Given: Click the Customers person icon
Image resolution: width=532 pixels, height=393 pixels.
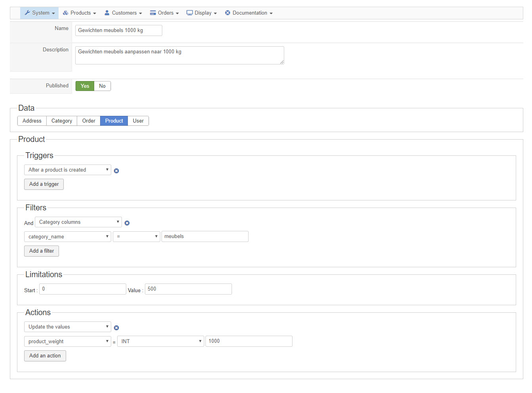Looking at the screenshot, I should point(107,13).
